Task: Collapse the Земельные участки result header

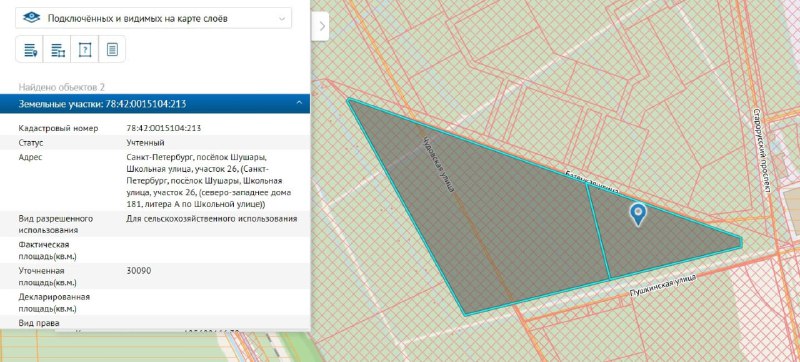Action: click(x=155, y=104)
